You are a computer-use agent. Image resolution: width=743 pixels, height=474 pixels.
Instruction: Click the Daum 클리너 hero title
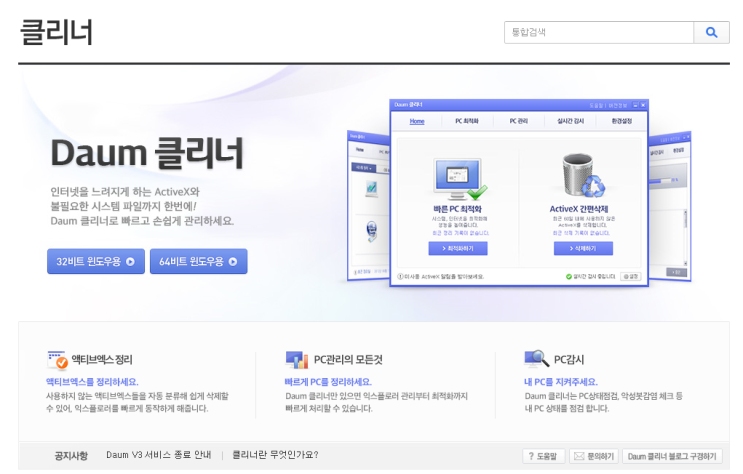[146, 153]
